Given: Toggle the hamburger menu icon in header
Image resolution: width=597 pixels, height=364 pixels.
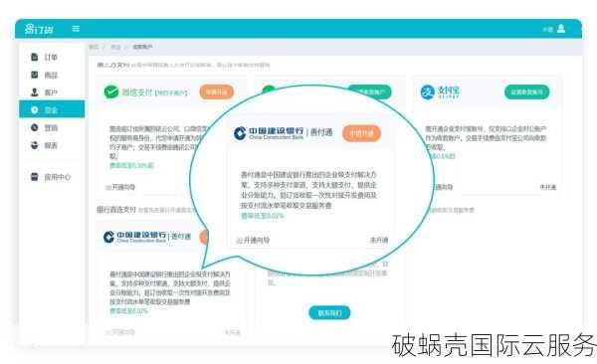Looking at the screenshot, I should [x=76, y=29].
